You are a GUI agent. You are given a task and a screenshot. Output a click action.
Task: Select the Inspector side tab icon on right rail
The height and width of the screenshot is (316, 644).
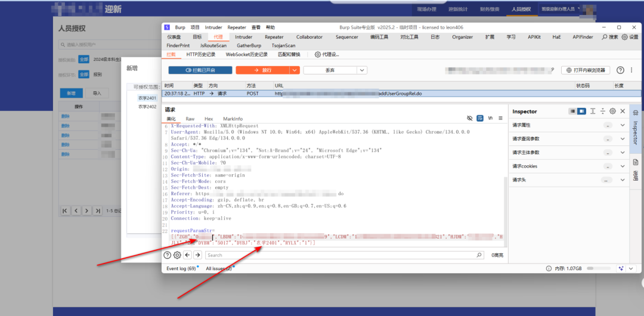[x=636, y=114]
